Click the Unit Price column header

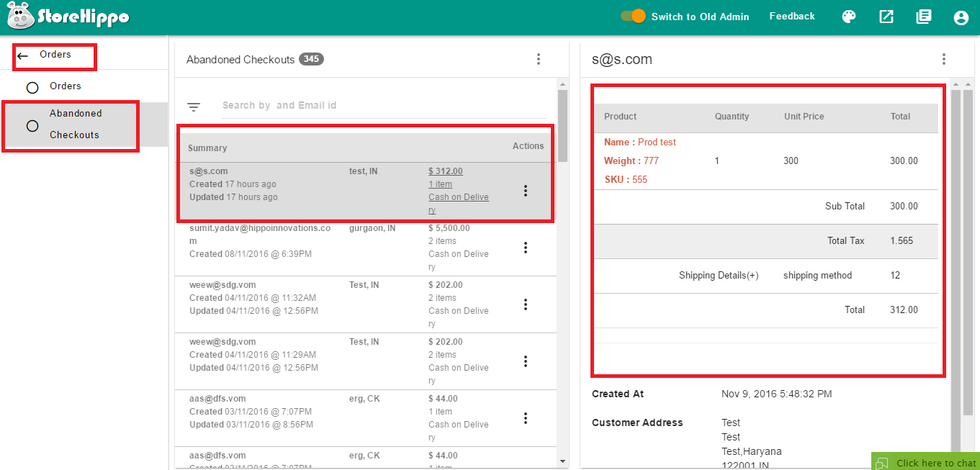click(804, 117)
